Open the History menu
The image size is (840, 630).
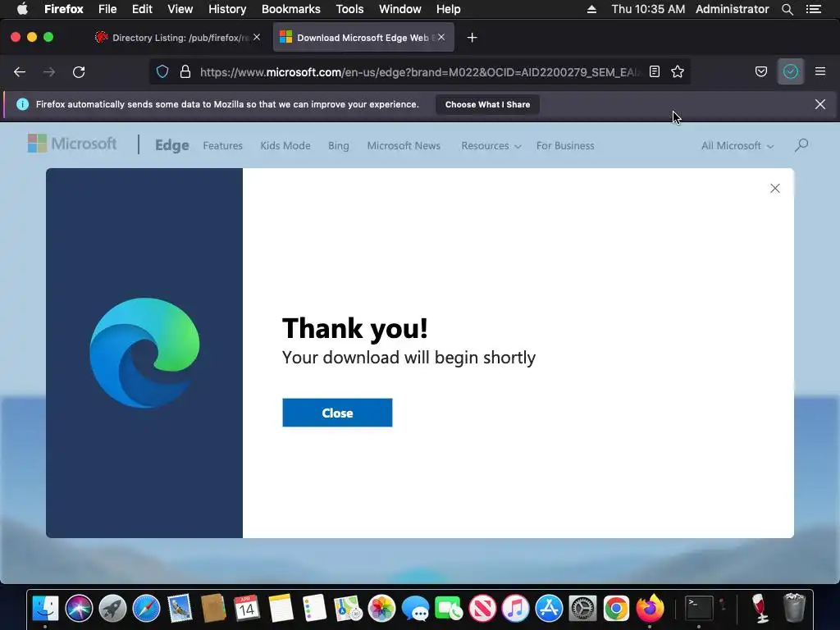(227, 9)
